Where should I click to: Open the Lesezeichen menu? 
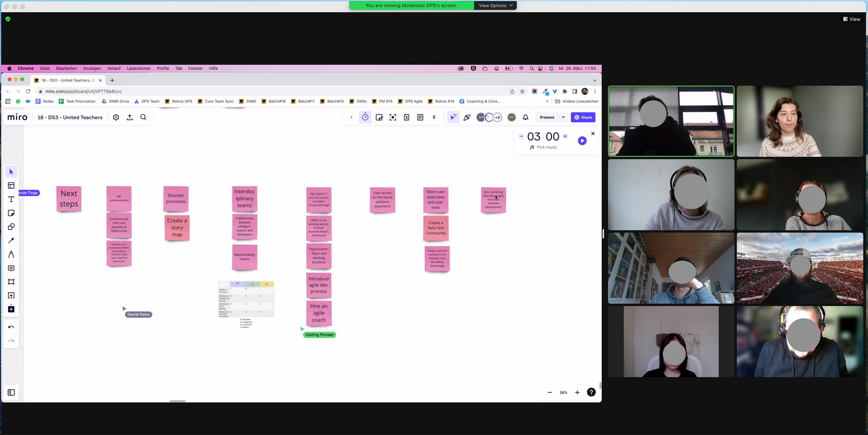pos(139,68)
